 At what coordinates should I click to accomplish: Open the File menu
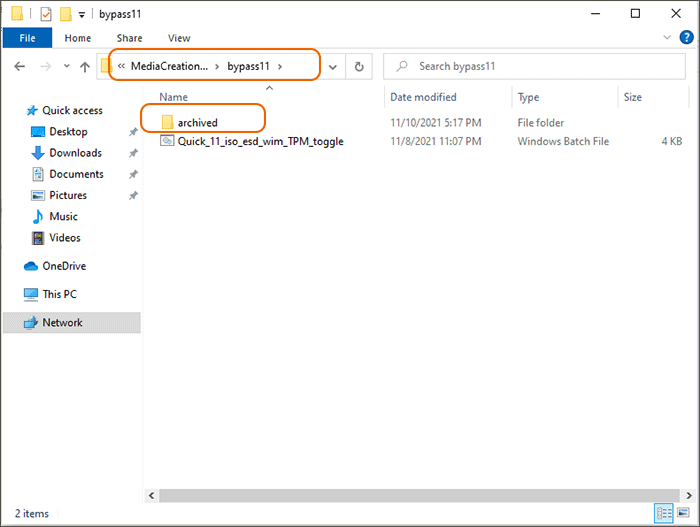(x=28, y=38)
